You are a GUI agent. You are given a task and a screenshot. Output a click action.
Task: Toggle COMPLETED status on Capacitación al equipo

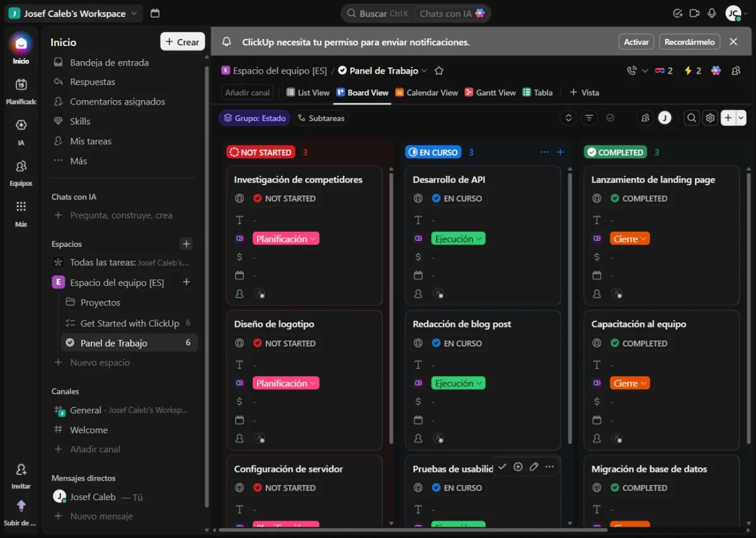(x=638, y=343)
